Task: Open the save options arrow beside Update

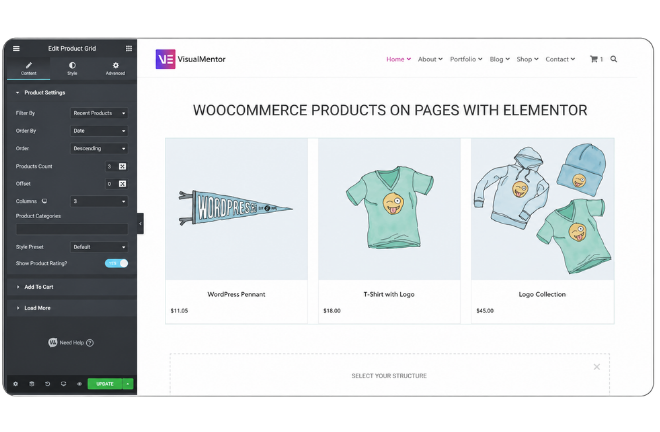Action: tap(128, 384)
